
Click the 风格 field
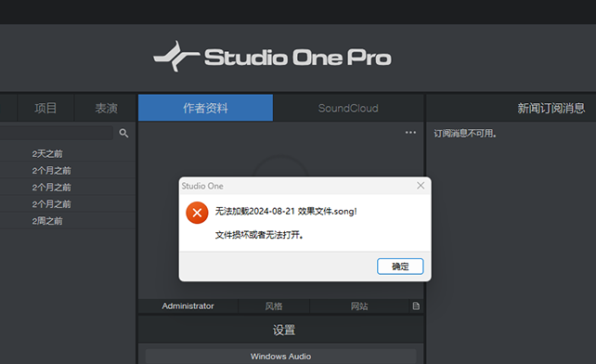pyautogui.click(x=274, y=305)
